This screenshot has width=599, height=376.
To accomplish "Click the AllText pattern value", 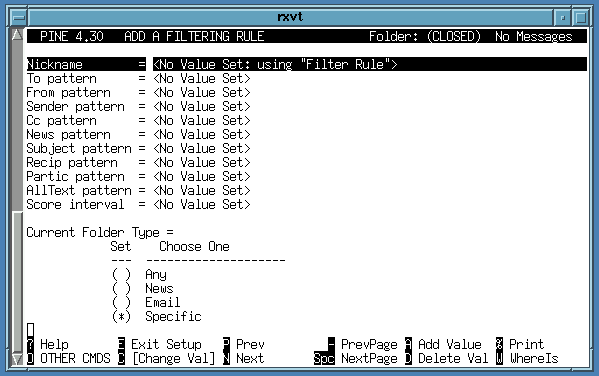I will (202, 190).
